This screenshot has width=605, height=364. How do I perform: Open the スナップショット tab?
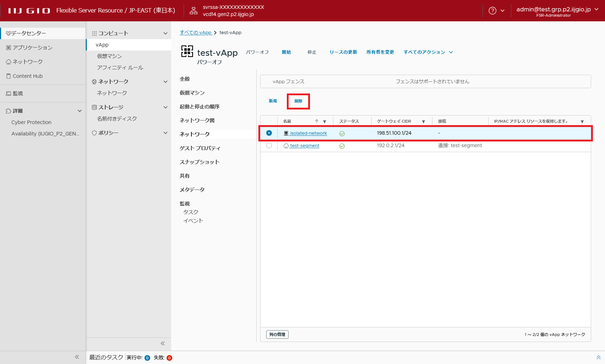pyautogui.click(x=199, y=162)
